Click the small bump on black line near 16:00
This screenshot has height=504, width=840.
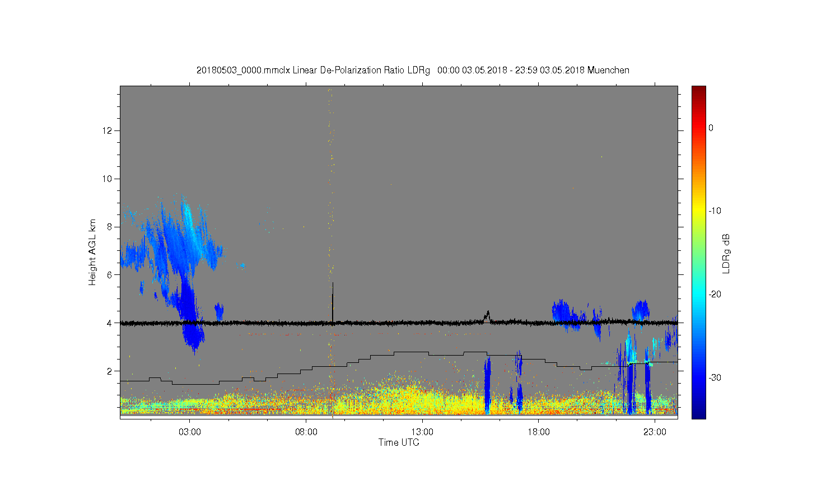488,316
